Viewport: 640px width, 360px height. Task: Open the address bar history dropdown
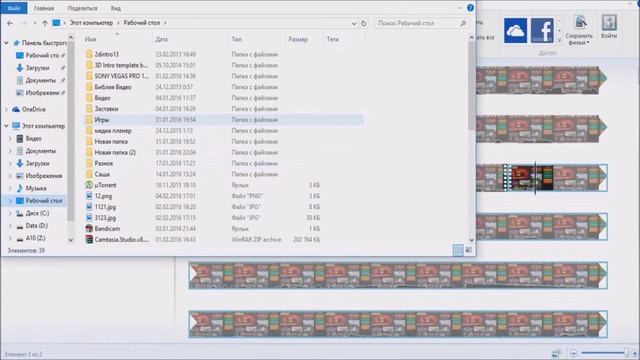(354, 24)
